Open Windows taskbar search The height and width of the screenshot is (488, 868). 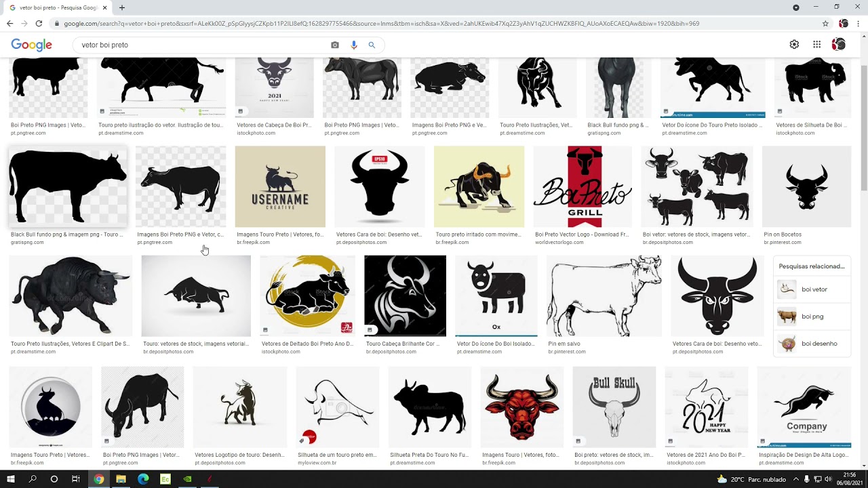pos(33,479)
